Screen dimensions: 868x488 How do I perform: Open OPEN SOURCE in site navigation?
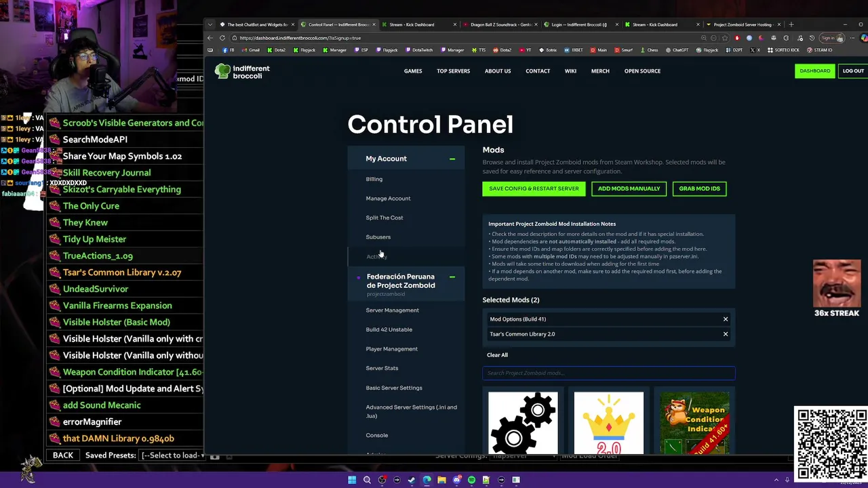pyautogui.click(x=642, y=71)
